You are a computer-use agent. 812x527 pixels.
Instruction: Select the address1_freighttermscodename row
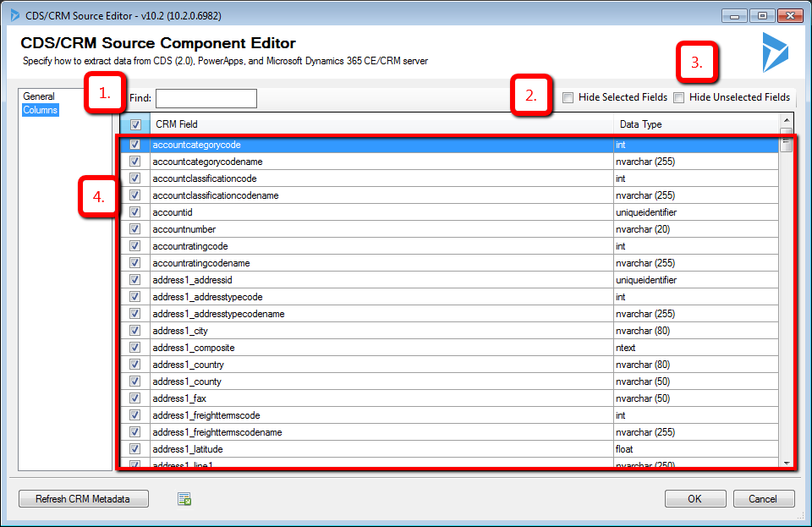pos(449,432)
